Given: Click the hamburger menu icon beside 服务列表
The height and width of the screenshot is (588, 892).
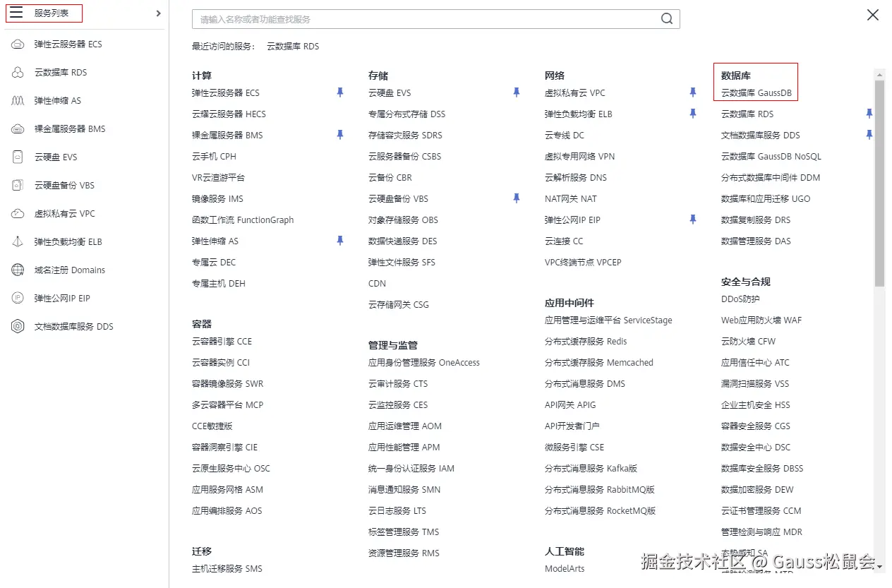Looking at the screenshot, I should point(16,13).
